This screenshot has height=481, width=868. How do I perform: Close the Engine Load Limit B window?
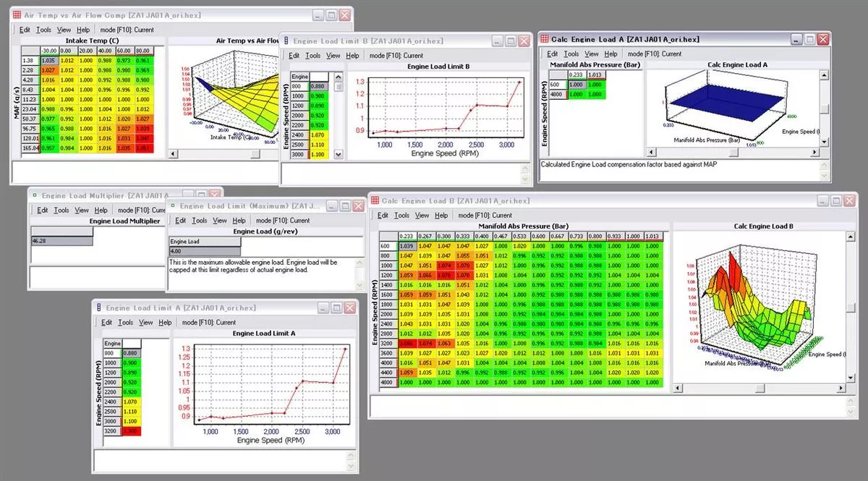(524, 41)
